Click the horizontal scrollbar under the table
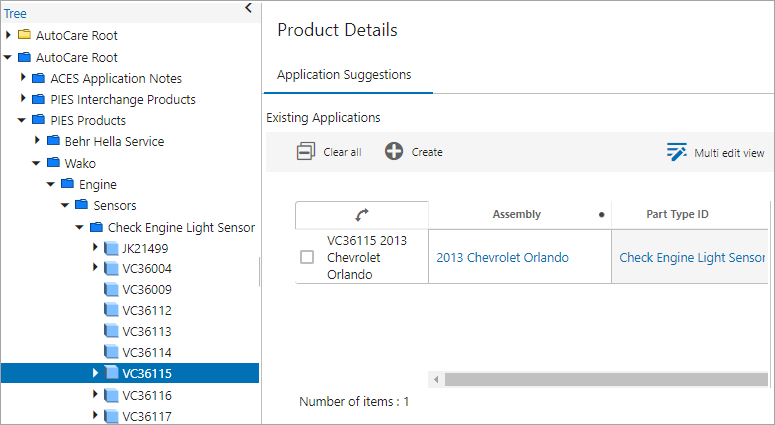Screen dimensions: 775x425 point(600,379)
